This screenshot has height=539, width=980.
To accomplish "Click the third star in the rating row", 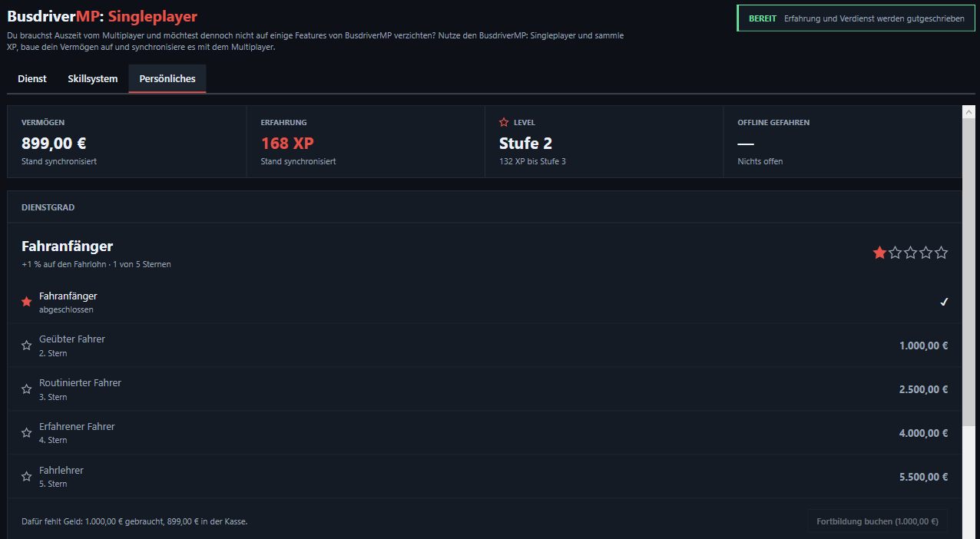I will pyautogui.click(x=911, y=253).
